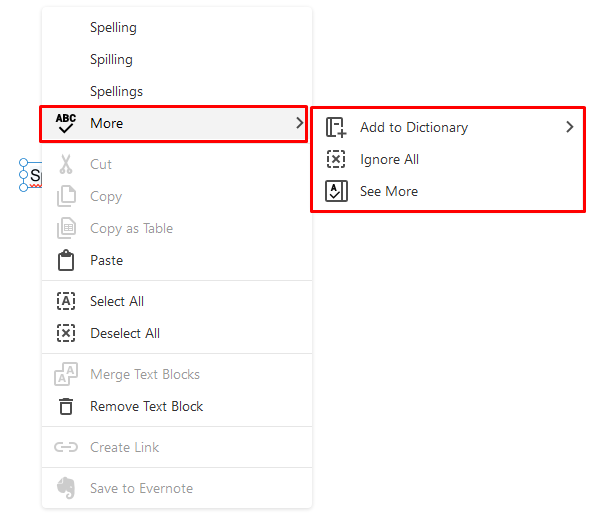Click the Select All dashed A icon

pos(66,301)
